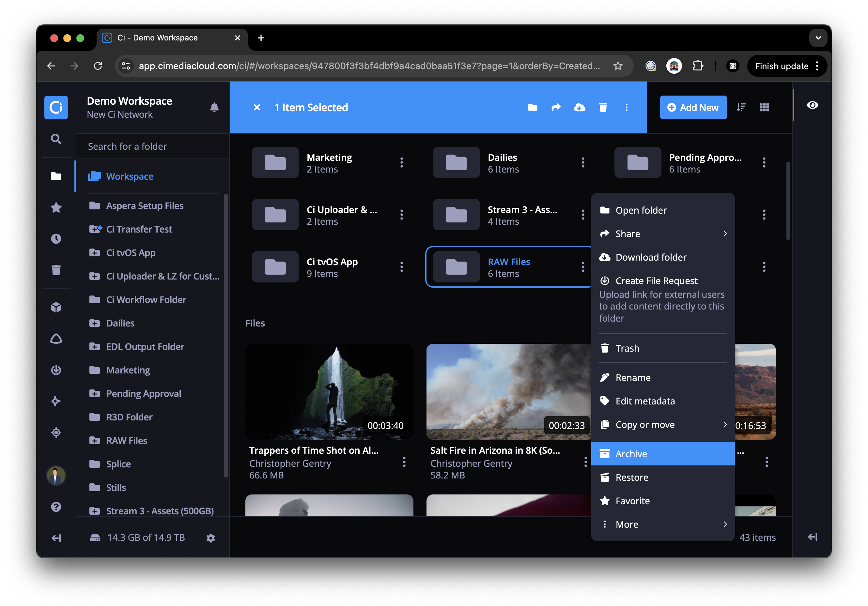Open the file request icon in left rail
Viewport: 868px width, 606px height.
56,370
